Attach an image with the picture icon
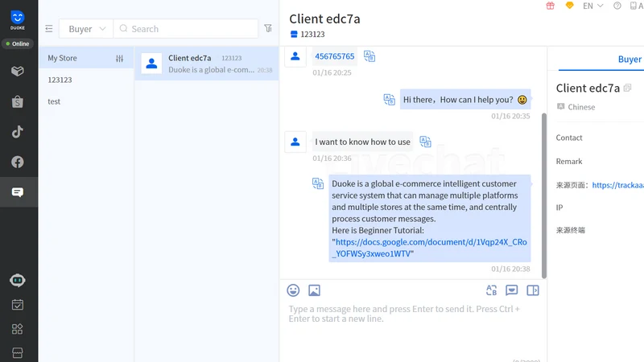644x362 pixels. [x=314, y=290]
